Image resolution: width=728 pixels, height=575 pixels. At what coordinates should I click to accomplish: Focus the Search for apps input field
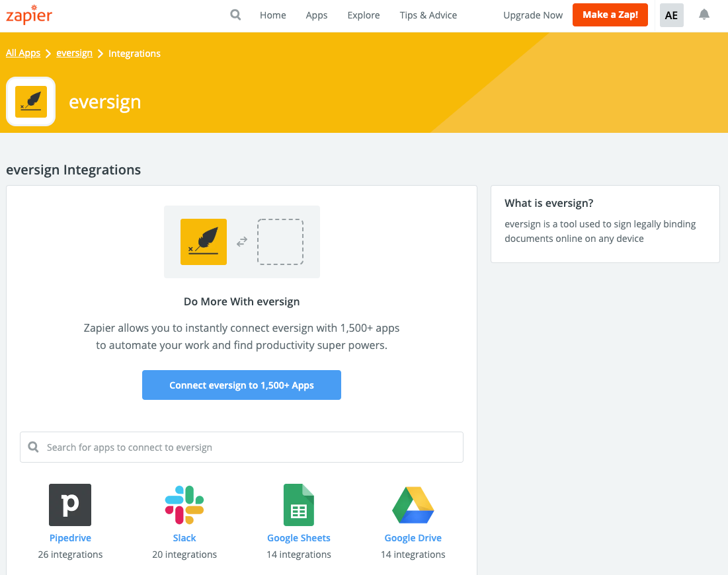pyautogui.click(x=241, y=447)
